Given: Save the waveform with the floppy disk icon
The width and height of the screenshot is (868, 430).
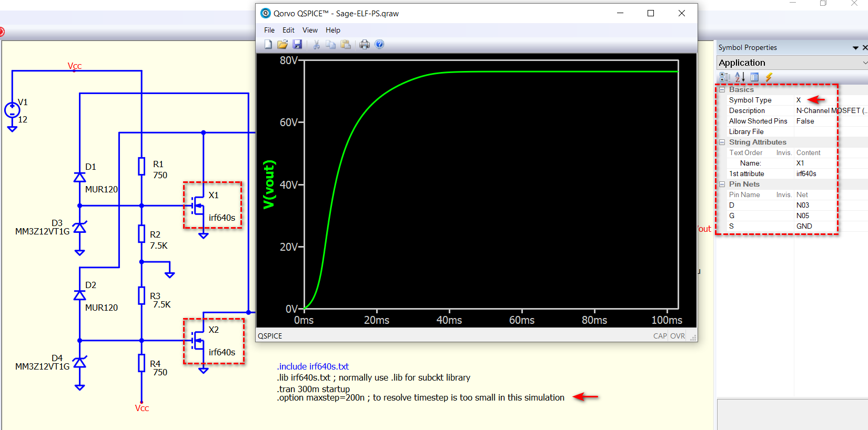Looking at the screenshot, I should point(297,45).
